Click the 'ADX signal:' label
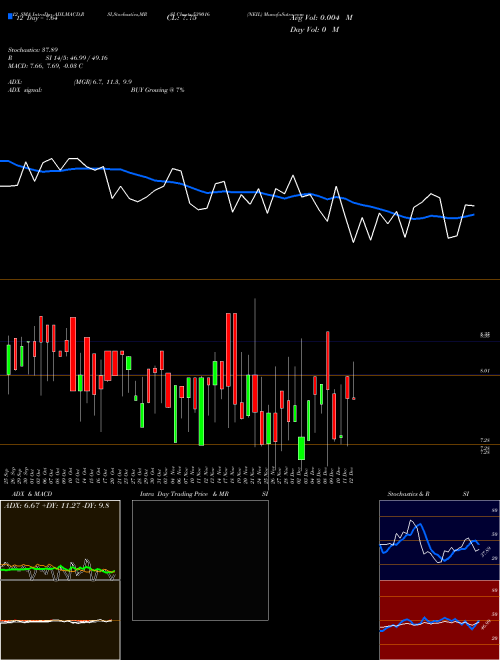 pyautogui.click(x=25, y=90)
